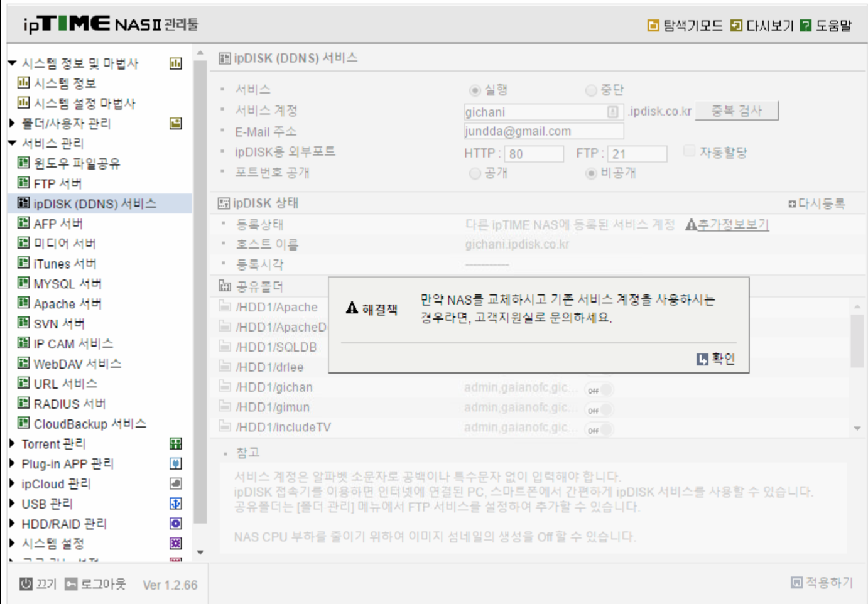Expand USB 관리 tree node
This screenshot has width=868, height=604.
12,503
